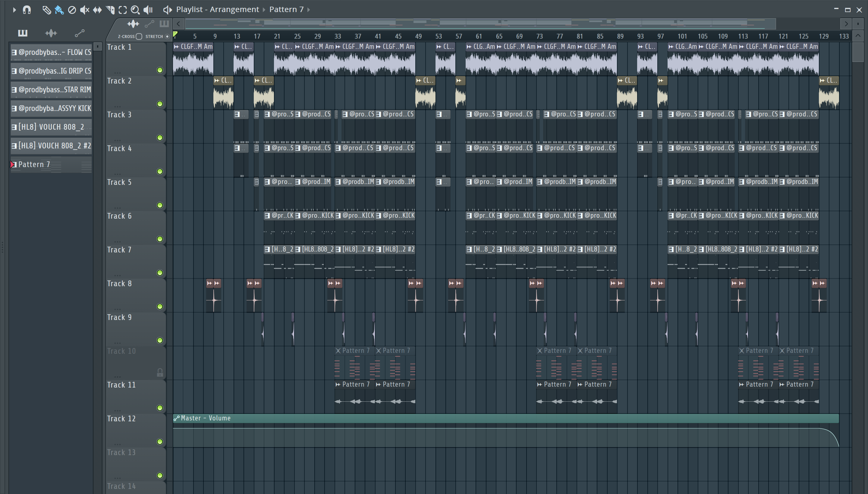Open menu of first muted Pattern 7 clip on Track 10
Viewport: 868px width, 494px height.
[x=338, y=351]
